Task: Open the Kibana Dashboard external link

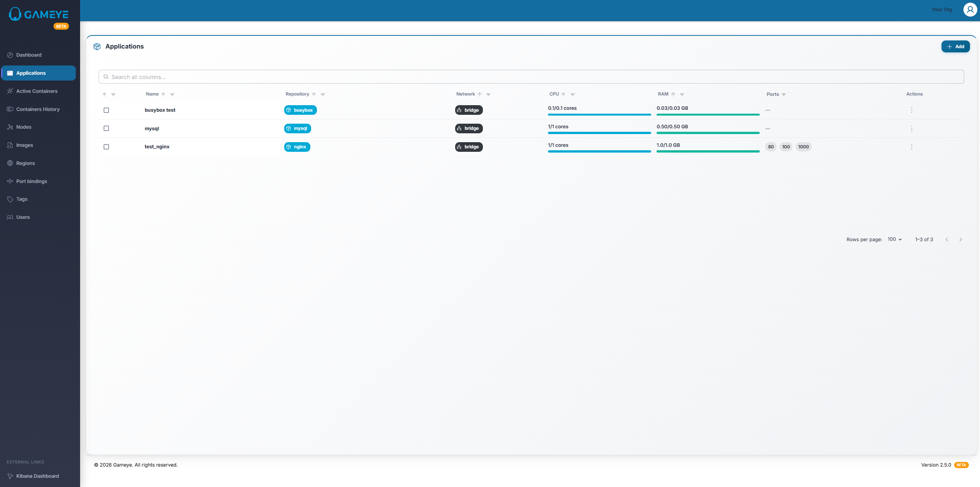Action: (x=37, y=476)
